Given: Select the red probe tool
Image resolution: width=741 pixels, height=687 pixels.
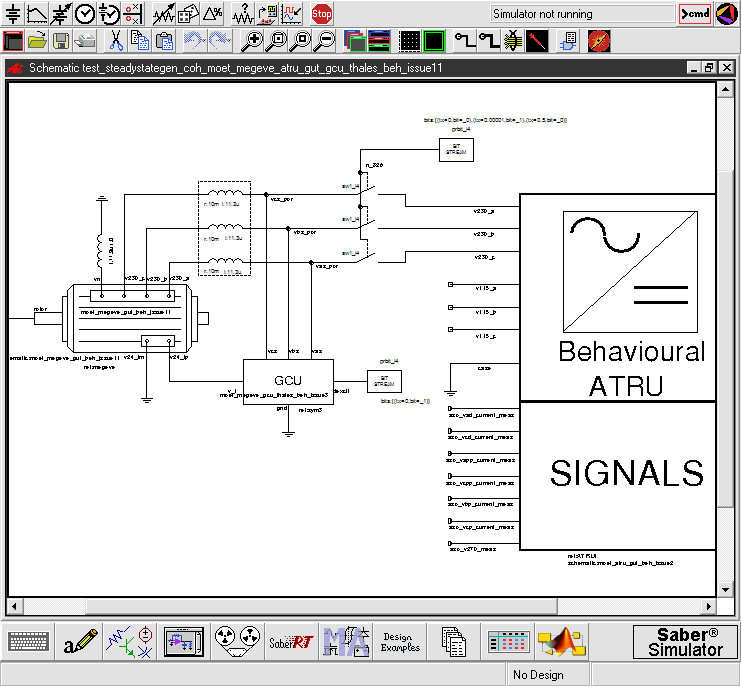Looking at the screenshot, I should click(x=537, y=41).
